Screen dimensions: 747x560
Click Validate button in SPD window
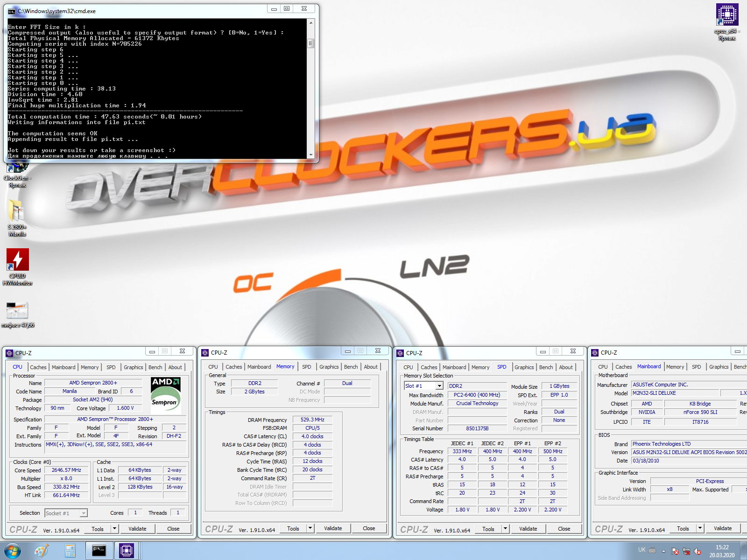528,529
